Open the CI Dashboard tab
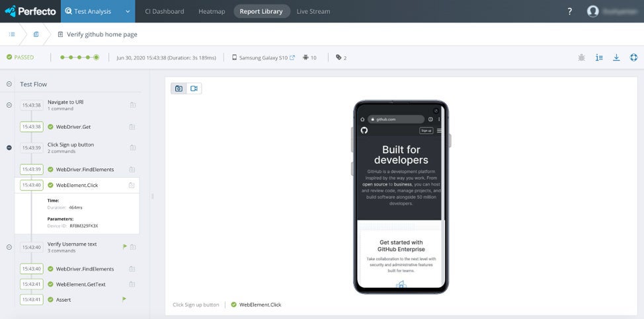Viewport: 644px width, 319px height. pyautogui.click(x=164, y=11)
